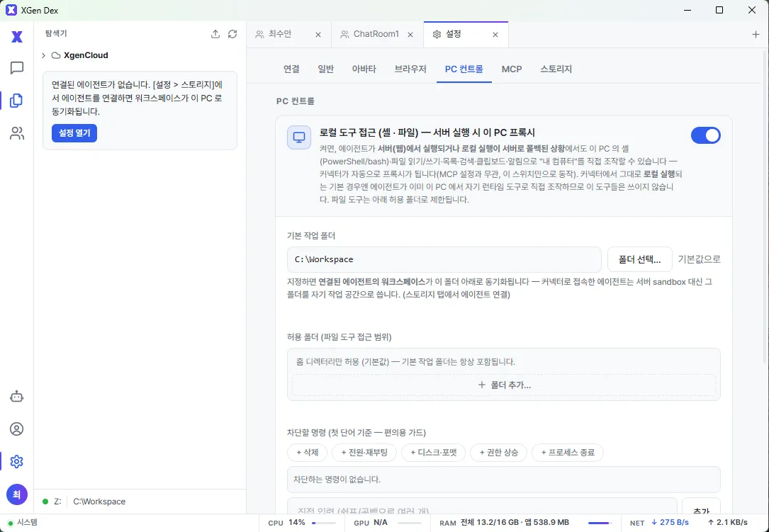The width and height of the screenshot is (769, 532).
Task: Add the + 디스크·포맷 block preset
Action: point(434,453)
